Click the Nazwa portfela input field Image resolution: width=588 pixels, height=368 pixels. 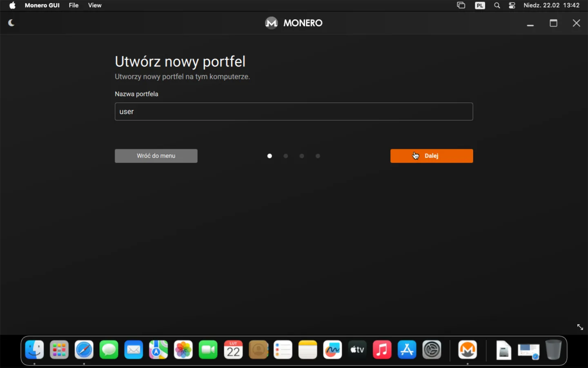294,112
